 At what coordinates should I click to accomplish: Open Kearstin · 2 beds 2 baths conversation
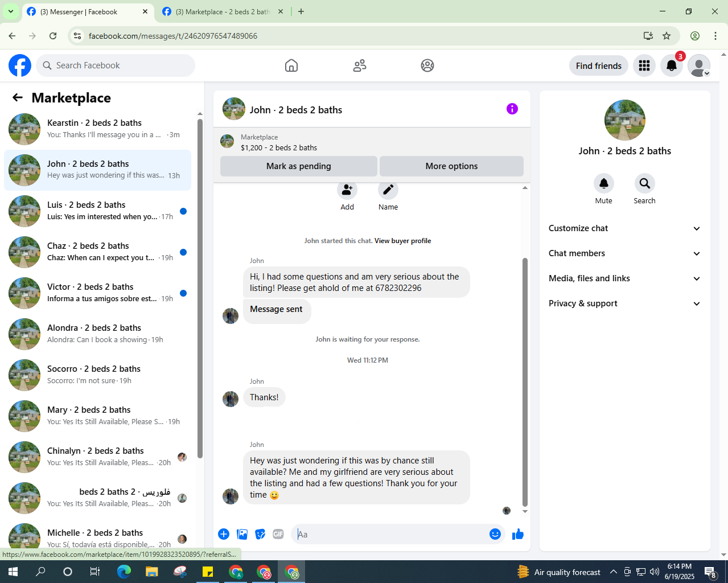pos(97,129)
